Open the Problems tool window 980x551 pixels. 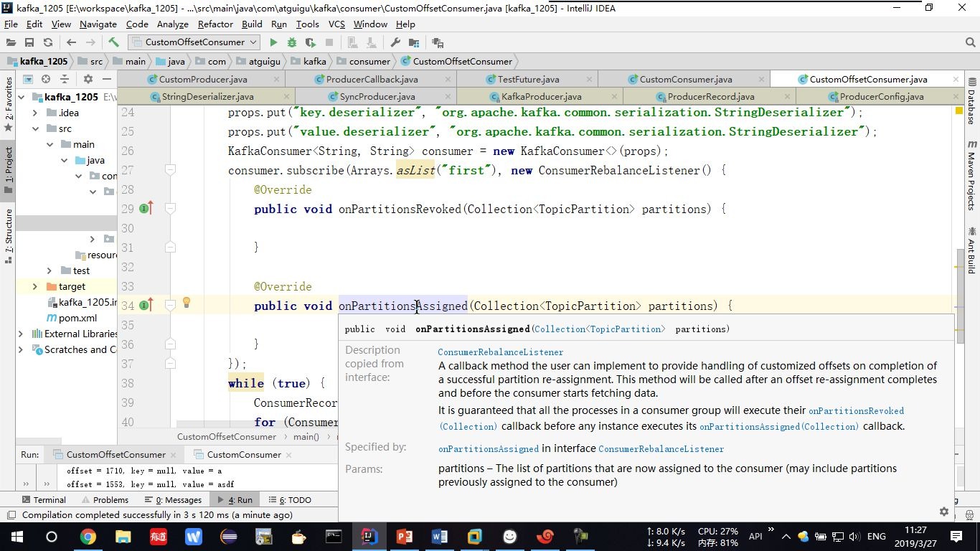104,500
